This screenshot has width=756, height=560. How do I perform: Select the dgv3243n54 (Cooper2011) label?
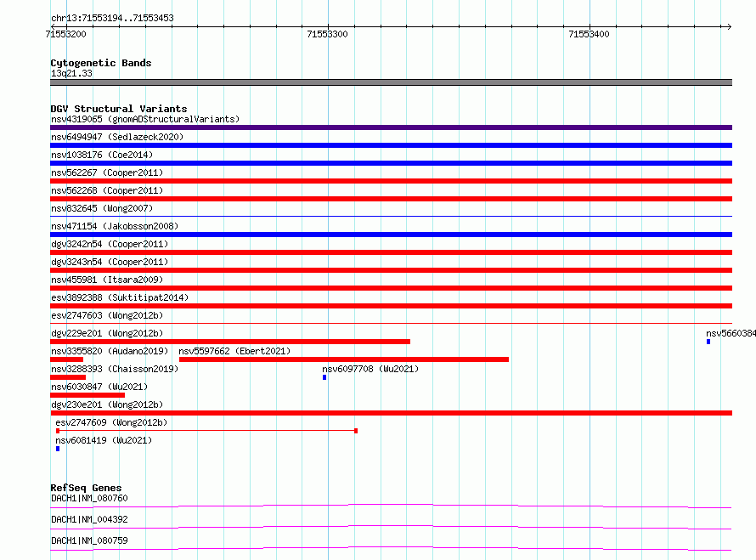110,262
